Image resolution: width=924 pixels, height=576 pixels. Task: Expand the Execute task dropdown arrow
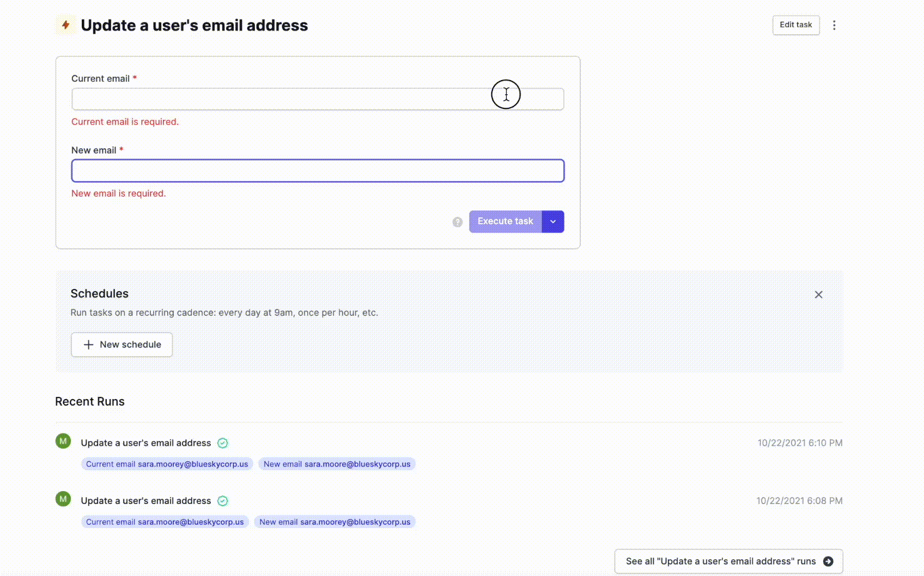pyautogui.click(x=553, y=222)
